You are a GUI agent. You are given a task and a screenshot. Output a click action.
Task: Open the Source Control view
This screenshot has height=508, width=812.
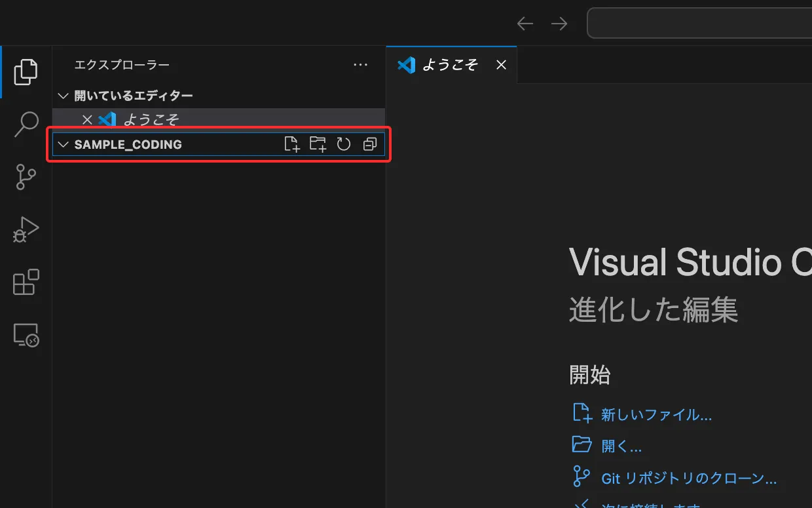click(x=26, y=177)
